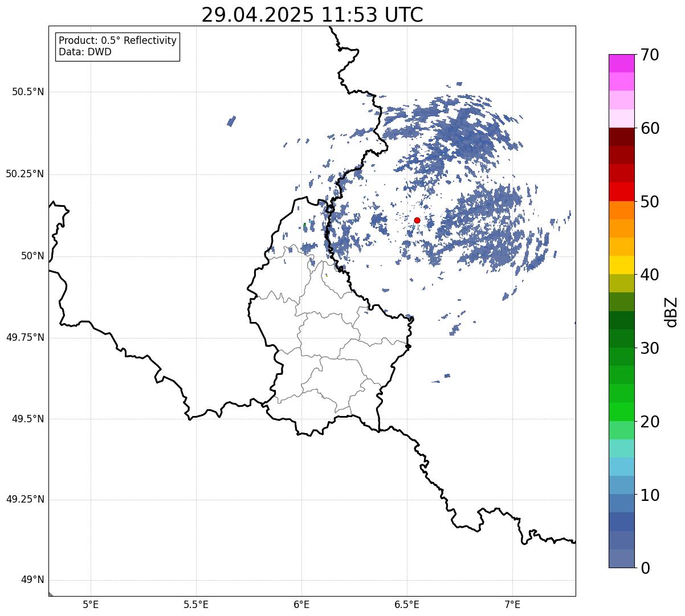Click the magenta top colorbar segment

pyautogui.click(x=622, y=63)
